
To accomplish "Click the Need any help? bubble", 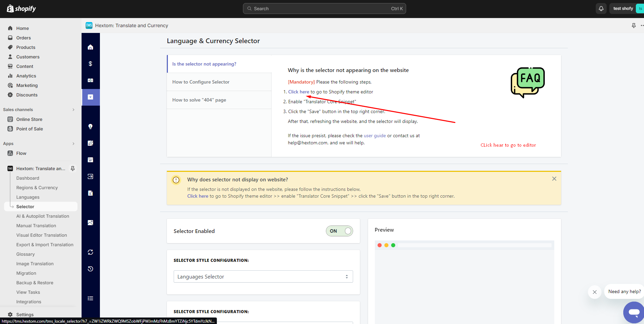I will (624, 291).
